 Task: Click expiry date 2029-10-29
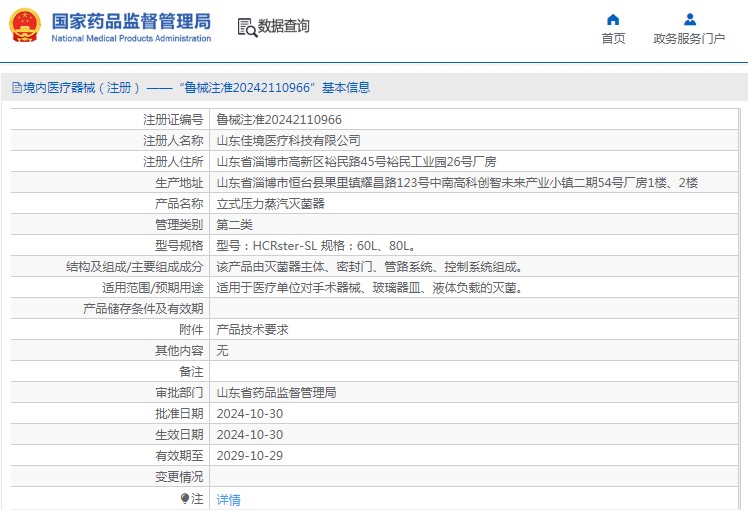click(x=249, y=455)
